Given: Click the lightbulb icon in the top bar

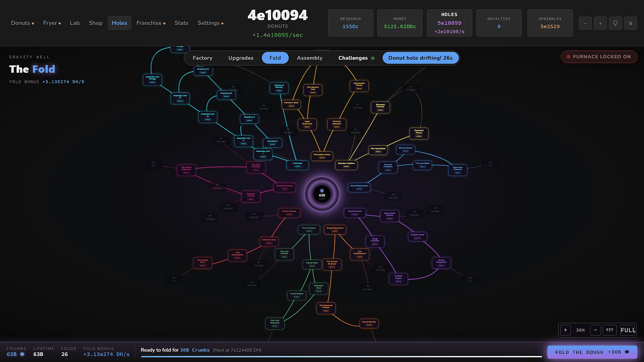Looking at the screenshot, I should [x=615, y=23].
